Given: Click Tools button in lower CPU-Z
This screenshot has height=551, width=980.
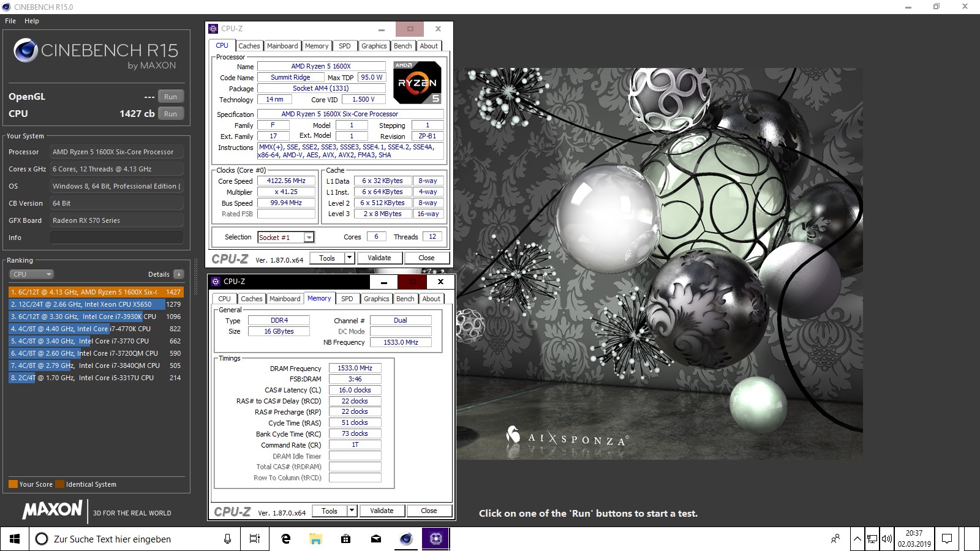Looking at the screenshot, I should click(x=330, y=511).
